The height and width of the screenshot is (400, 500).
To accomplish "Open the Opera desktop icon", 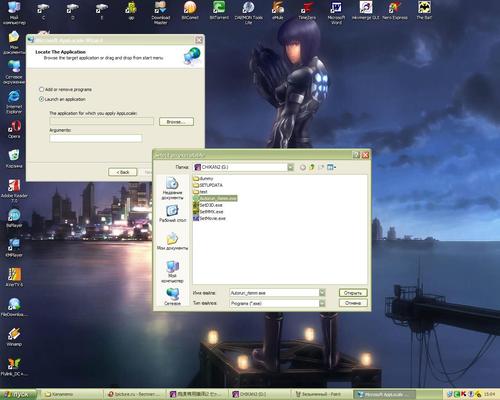I will 14,129.
